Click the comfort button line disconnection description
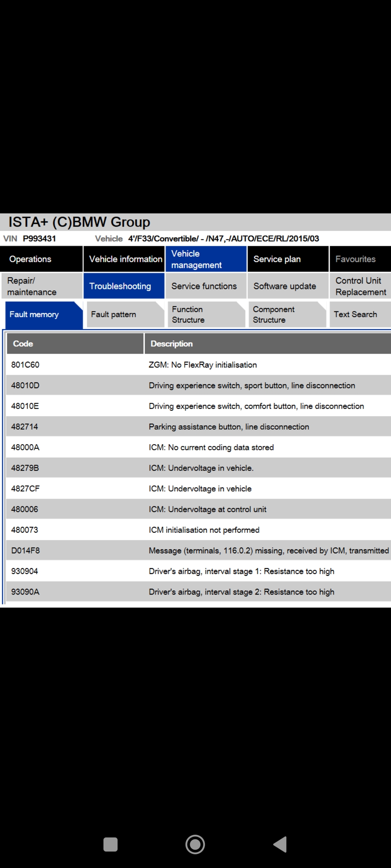Viewport: 391px width, 868px height. click(256, 406)
